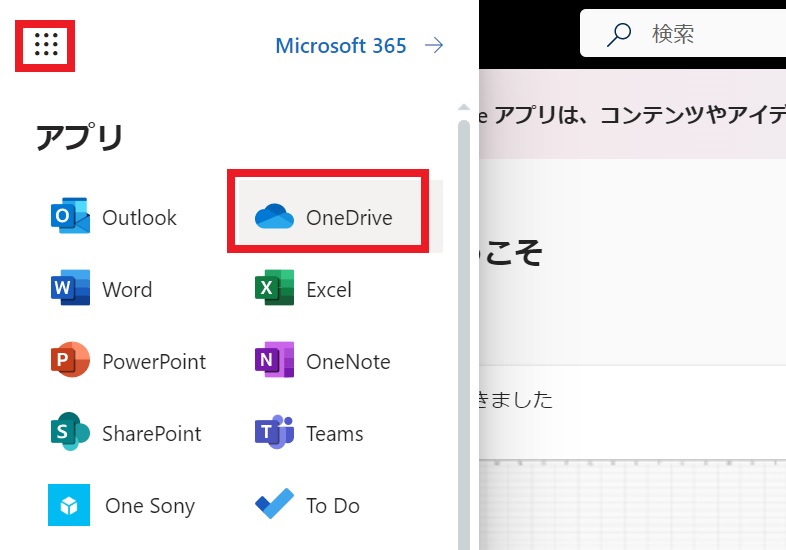The width and height of the screenshot is (786, 550).
Task: Select the To Do text label
Action: (333, 506)
